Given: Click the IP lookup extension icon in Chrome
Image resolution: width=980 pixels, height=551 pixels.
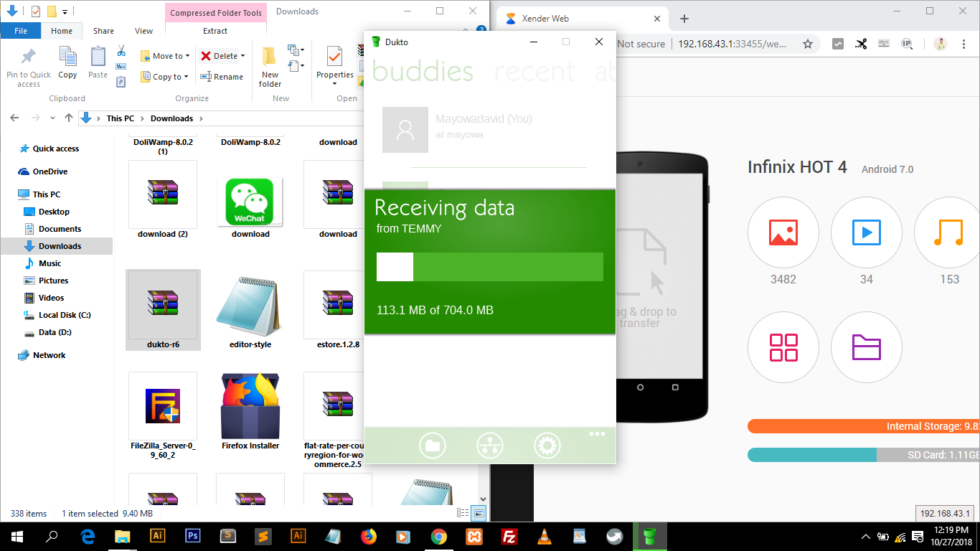Looking at the screenshot, I should [907, 44].
